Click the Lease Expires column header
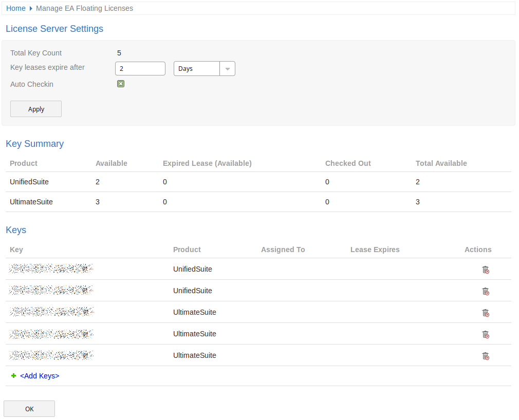519x420 pixels. [375, 250]
